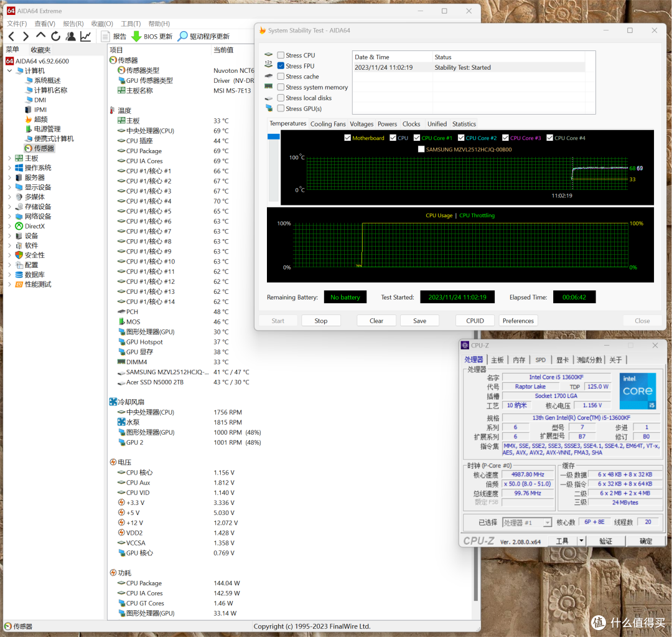This screenshot has height=637, width=672.
Task: Click the Clear button in stability test
Action: tap(376, 321)
